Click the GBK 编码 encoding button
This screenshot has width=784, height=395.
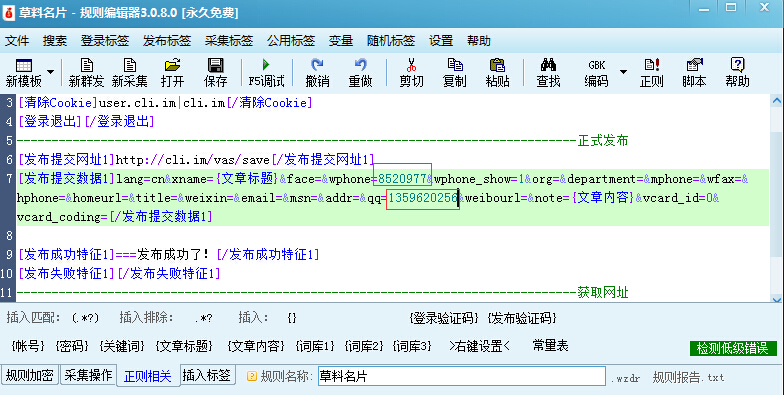tap(596, 72)
